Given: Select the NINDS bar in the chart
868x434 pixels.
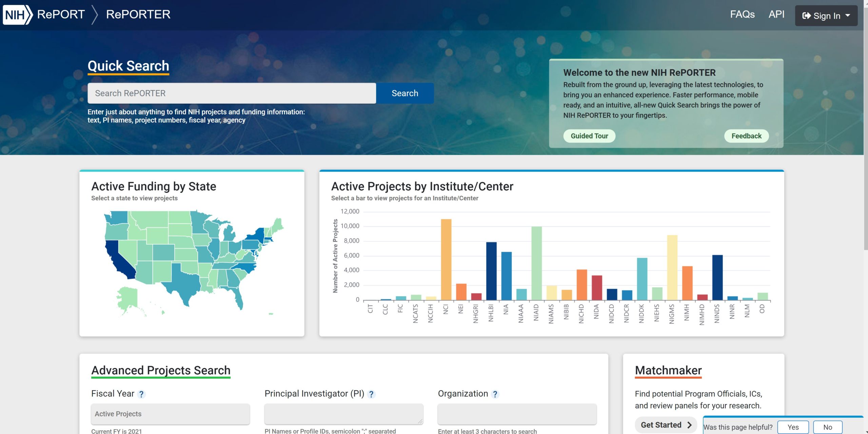Looking at the screenshot, I should pos(717,277).
